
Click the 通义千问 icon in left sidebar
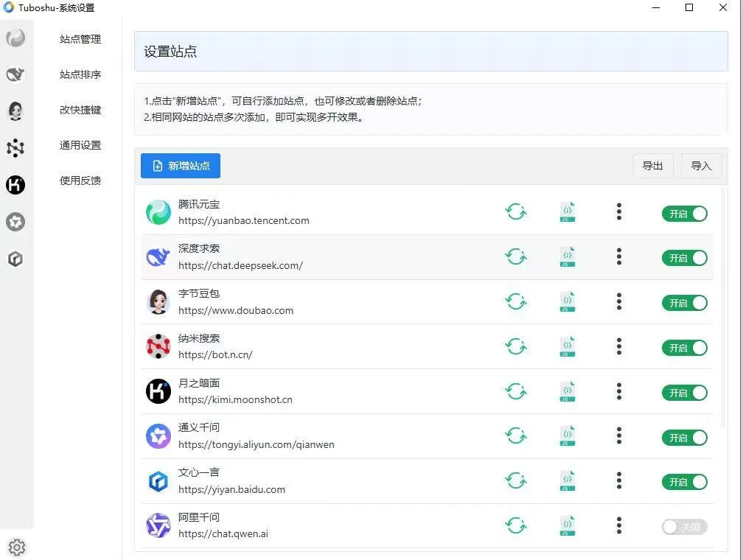15,222
